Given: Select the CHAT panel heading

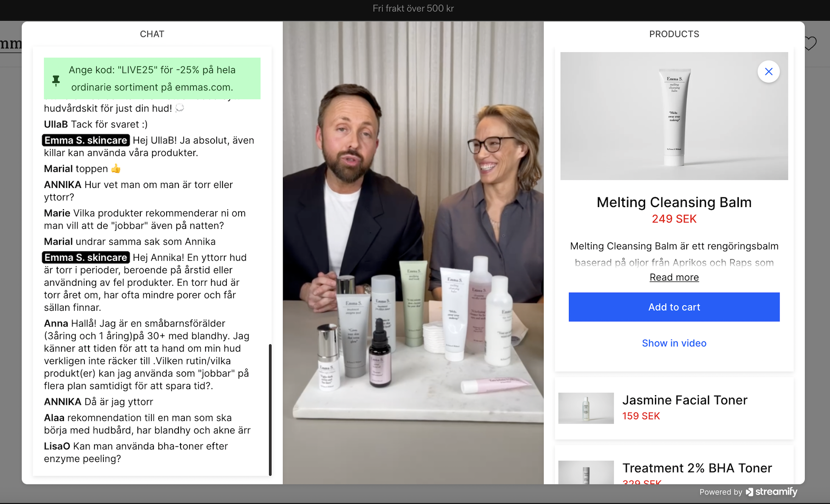Looking at the screenshot, I should point(152,34).
